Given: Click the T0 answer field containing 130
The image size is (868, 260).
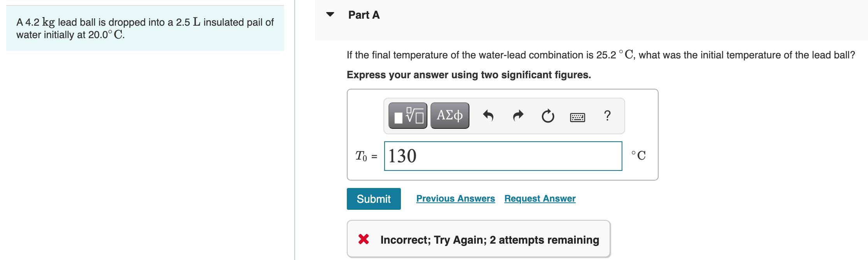Looking at the screenshot, I should tap(503, 156).
